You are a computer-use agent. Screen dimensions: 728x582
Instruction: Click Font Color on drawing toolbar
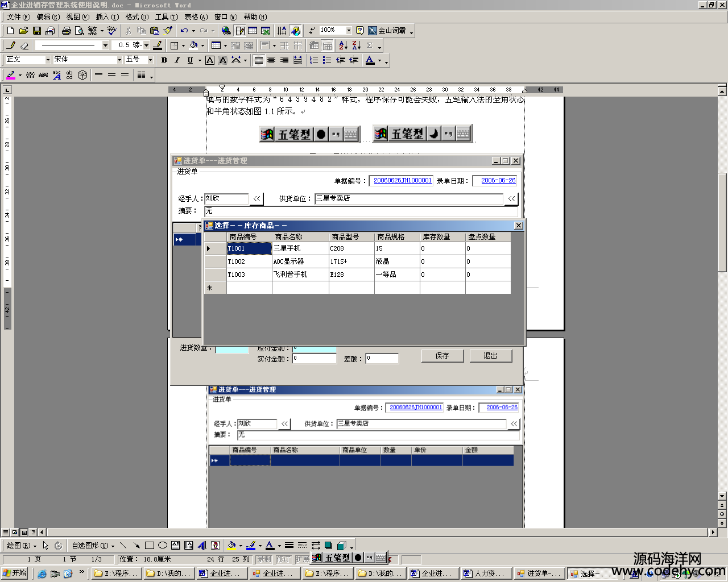[270, 546]
